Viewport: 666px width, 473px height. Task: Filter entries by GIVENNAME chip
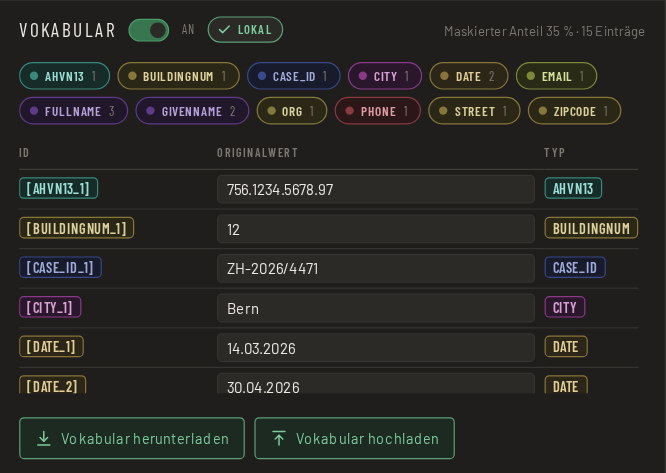coord(192,111)
